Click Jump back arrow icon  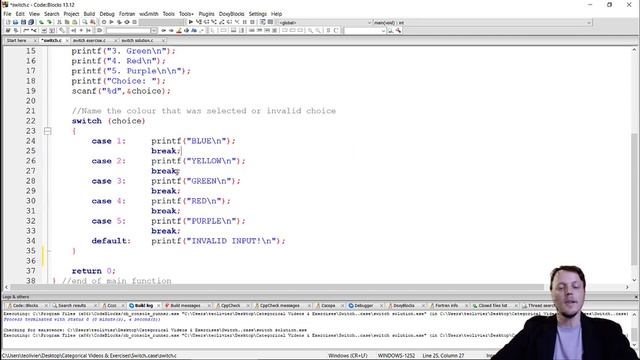73,31
